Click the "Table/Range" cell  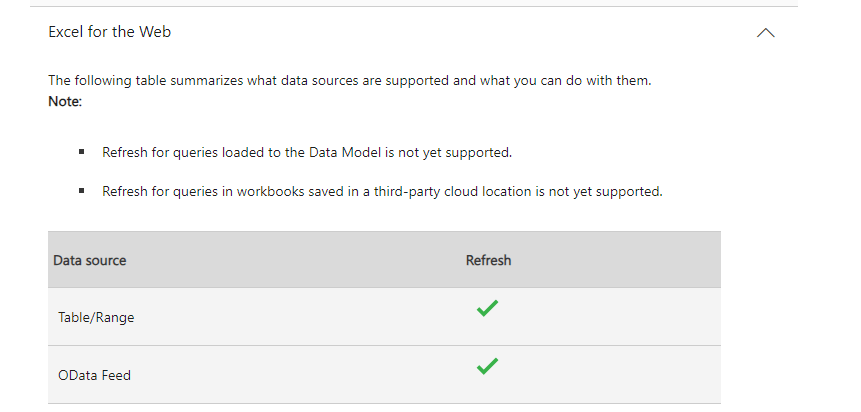[96, 317]
